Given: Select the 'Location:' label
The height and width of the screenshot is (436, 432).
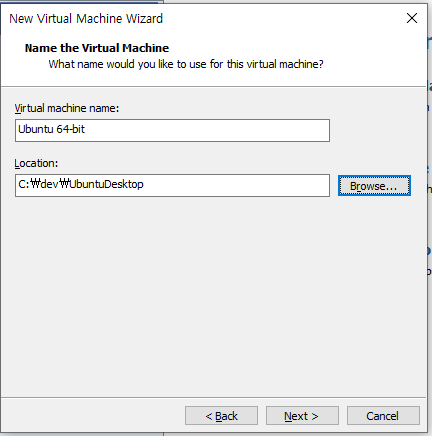Looking at the screenshot, I should pos(36,163).
